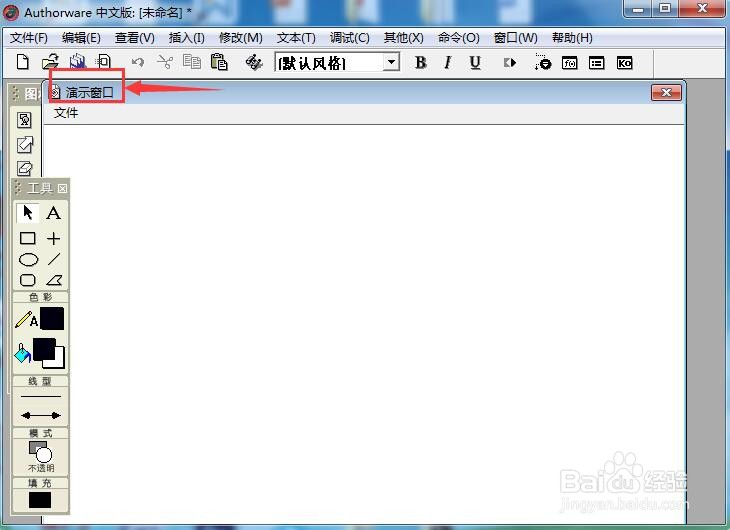Click the Cut scissors icon
730x530 pixels.
coord(165,62)
